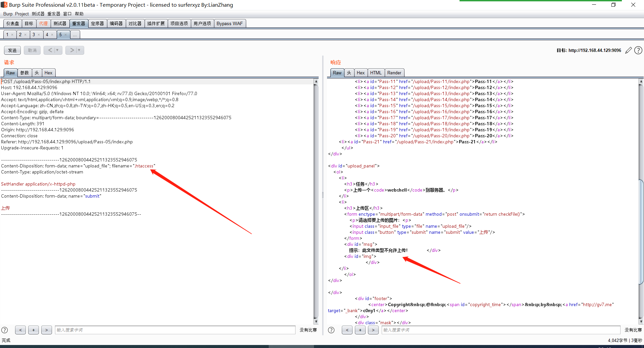
Task: Select response Render tab
Action: [x=394, y=73]
